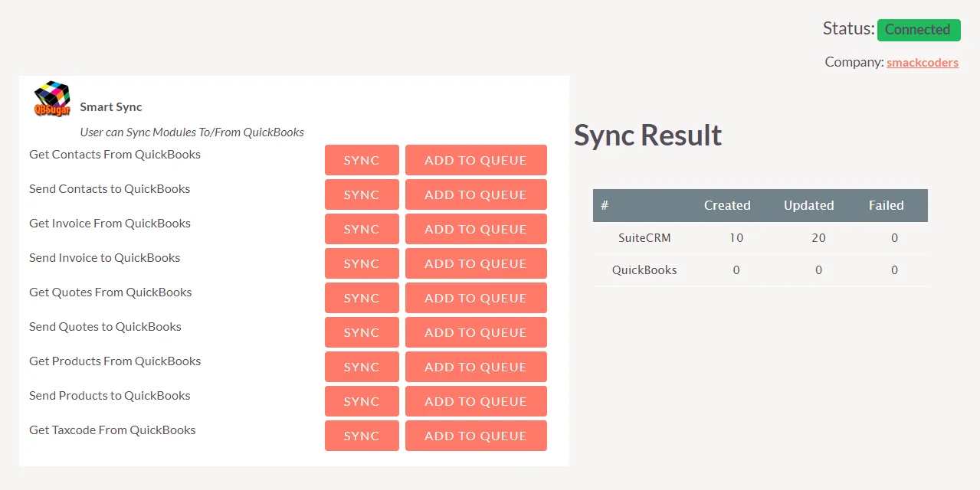This screenshot has height=490, width=980.
Task: Sync Send Quotes to QuickBooks
Action: coord(362,332)
